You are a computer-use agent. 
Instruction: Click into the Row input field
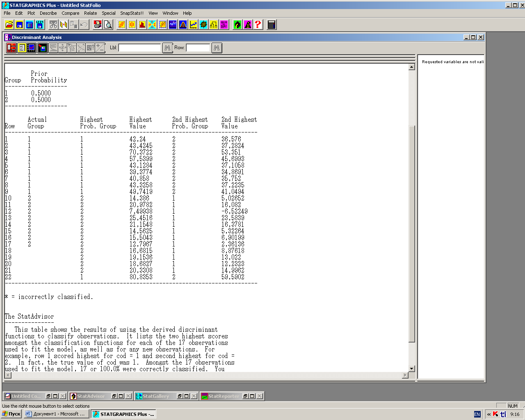point(198,48)
